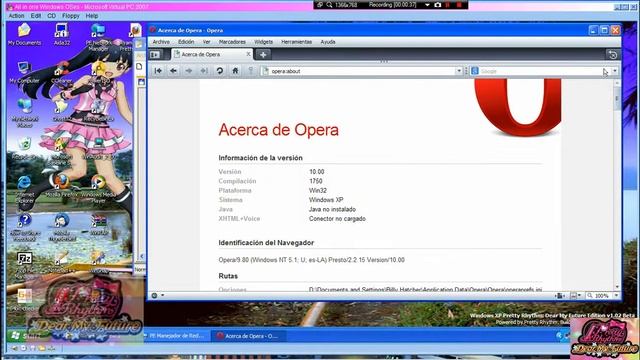Click the version value 10.00
This screenshot has height=360, width=640.
(x=316, y=172)
